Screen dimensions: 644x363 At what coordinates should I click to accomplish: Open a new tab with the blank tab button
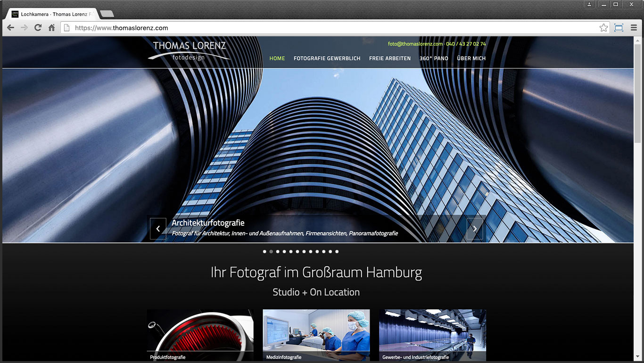pos(107,14)
